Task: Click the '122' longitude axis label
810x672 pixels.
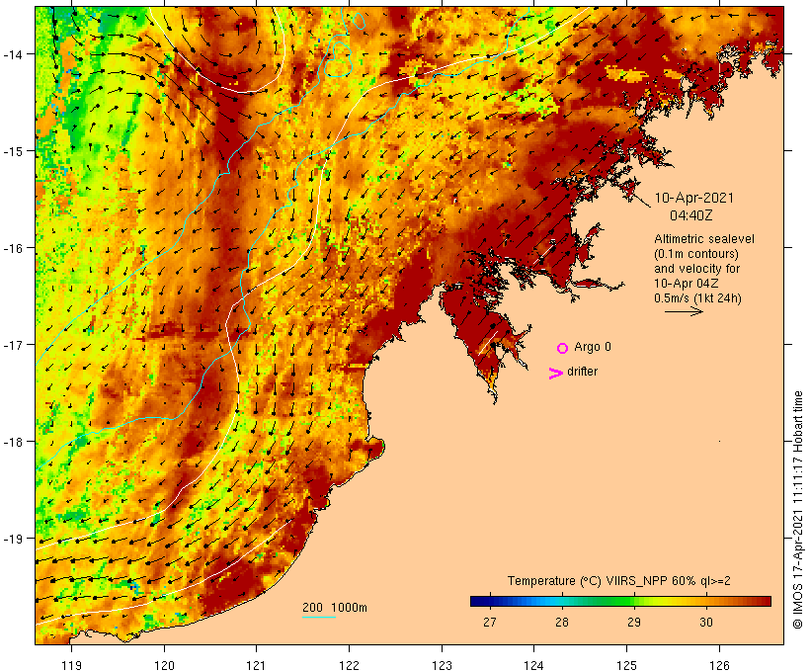Action: [349, 665]
